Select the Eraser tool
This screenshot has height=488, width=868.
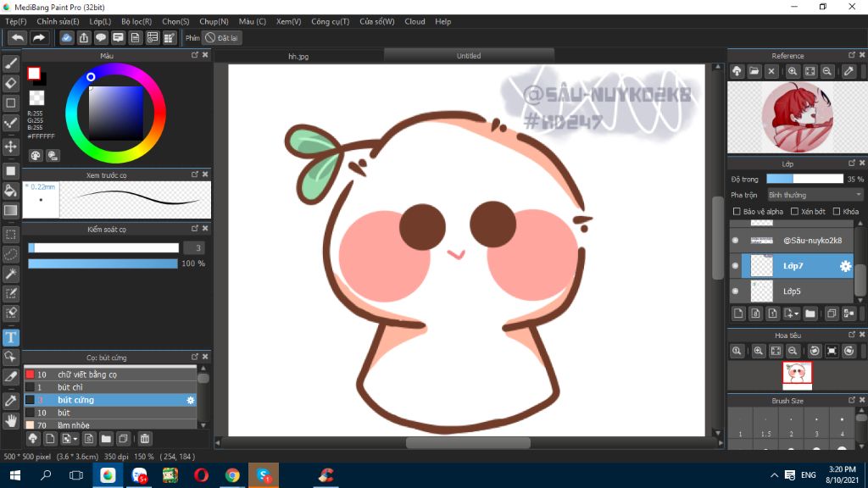10,83
